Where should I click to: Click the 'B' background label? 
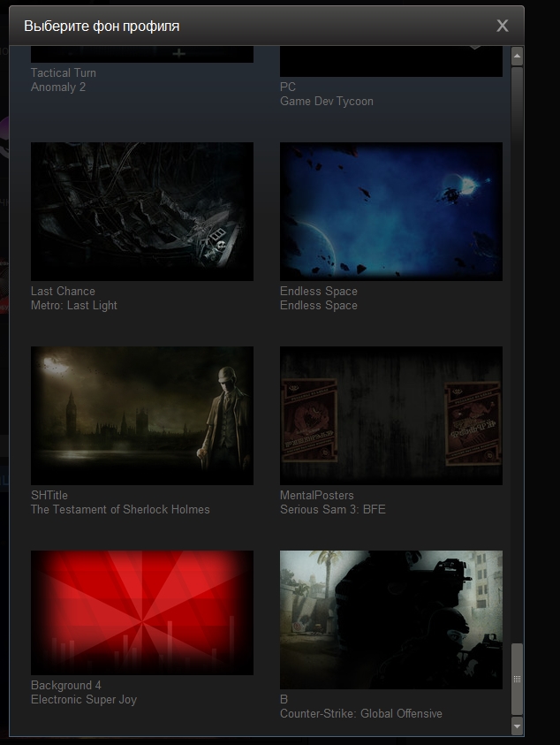click(284, 700)
